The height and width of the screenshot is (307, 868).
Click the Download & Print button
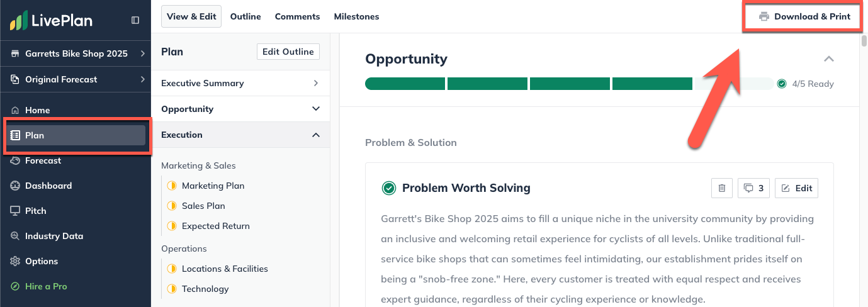coord(804,16)
